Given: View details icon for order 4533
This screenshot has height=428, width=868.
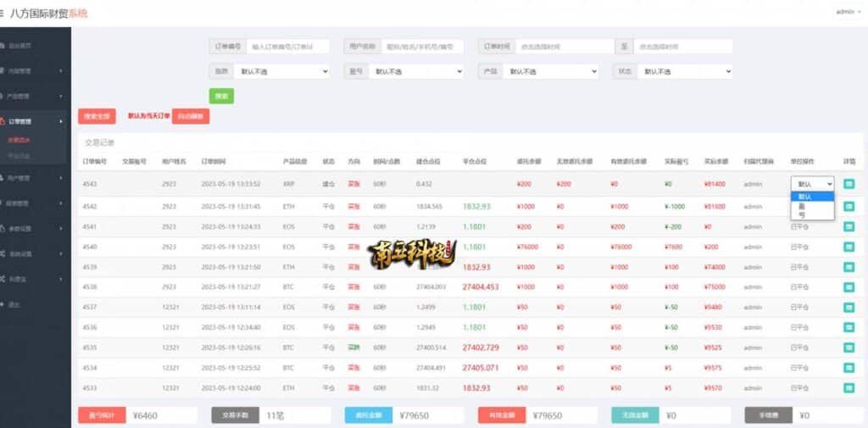Looking at the screenshot, I should pos(849,387).
